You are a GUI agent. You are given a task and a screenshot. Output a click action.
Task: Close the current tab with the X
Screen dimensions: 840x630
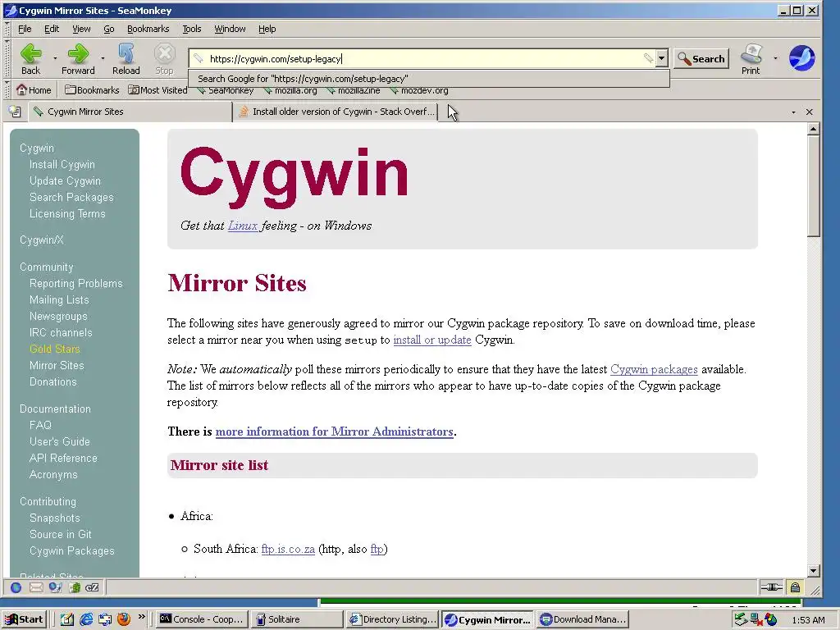(x=810, y=112)
